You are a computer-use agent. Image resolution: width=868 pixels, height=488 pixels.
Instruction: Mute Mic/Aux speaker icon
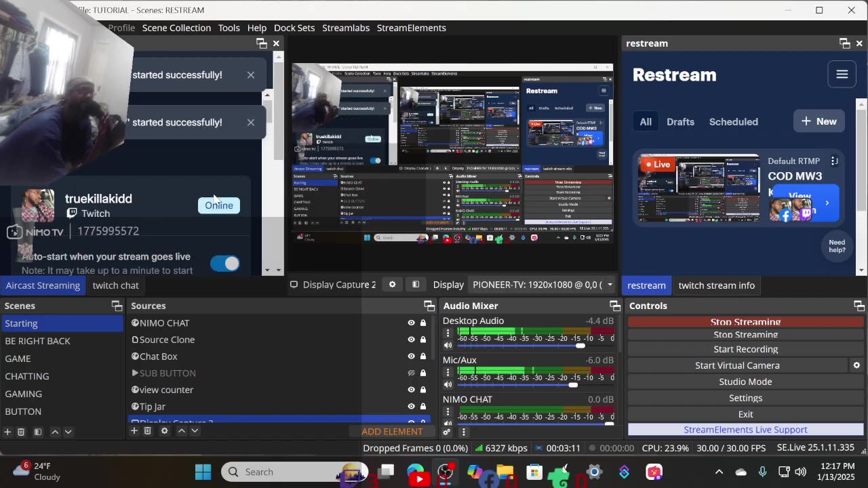[448, 385]
